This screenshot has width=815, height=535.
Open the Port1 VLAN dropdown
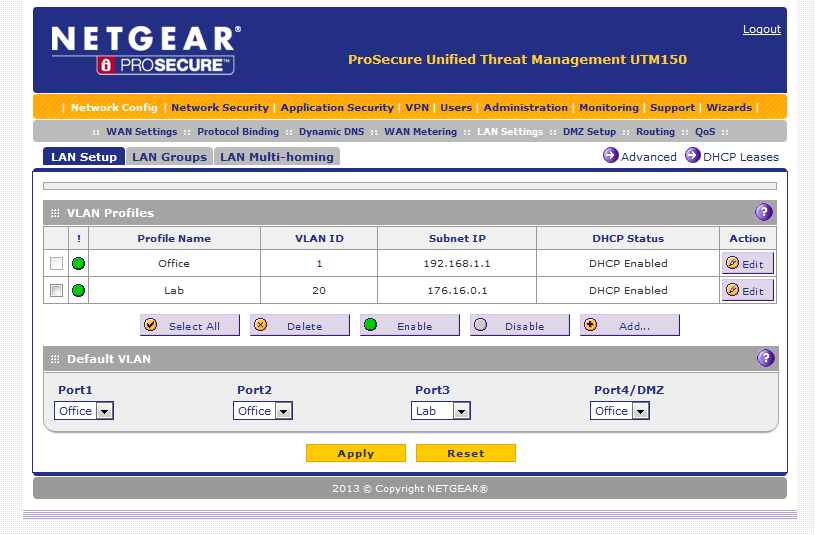coord(84,411)
